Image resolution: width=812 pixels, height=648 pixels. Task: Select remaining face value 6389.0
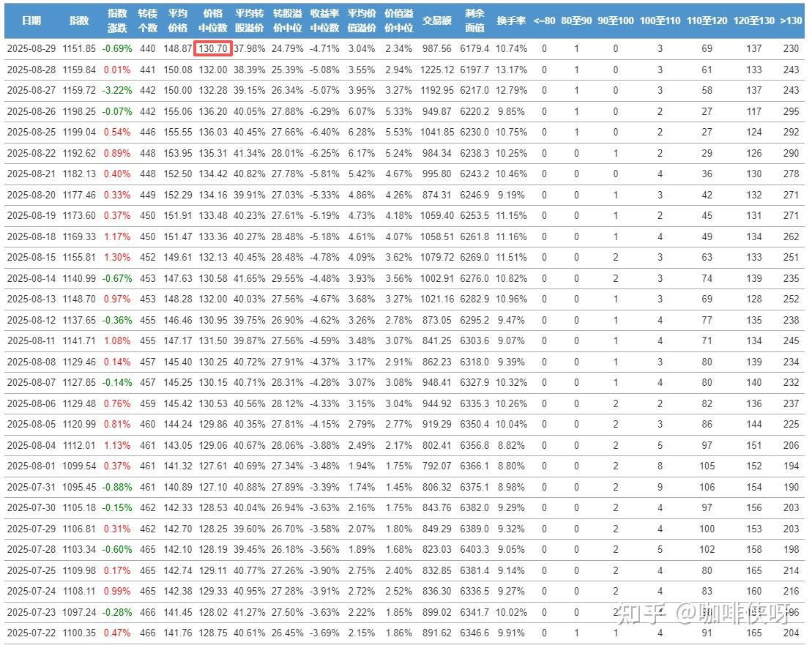[474, 529]
